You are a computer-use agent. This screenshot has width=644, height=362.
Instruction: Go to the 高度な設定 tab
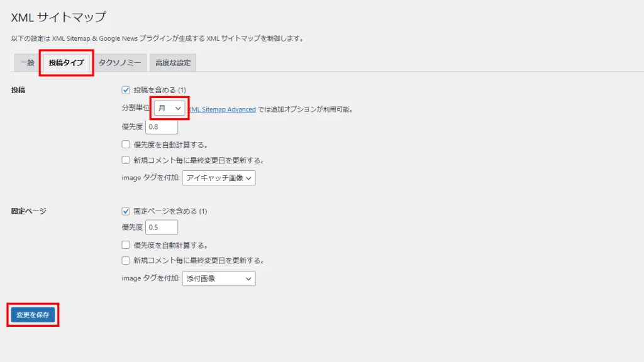click(173, 63)
